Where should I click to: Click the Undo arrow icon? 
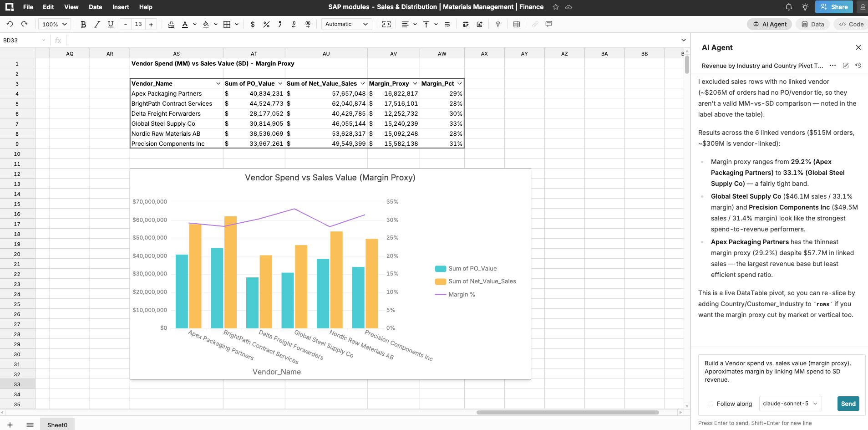tap(10, 24)
